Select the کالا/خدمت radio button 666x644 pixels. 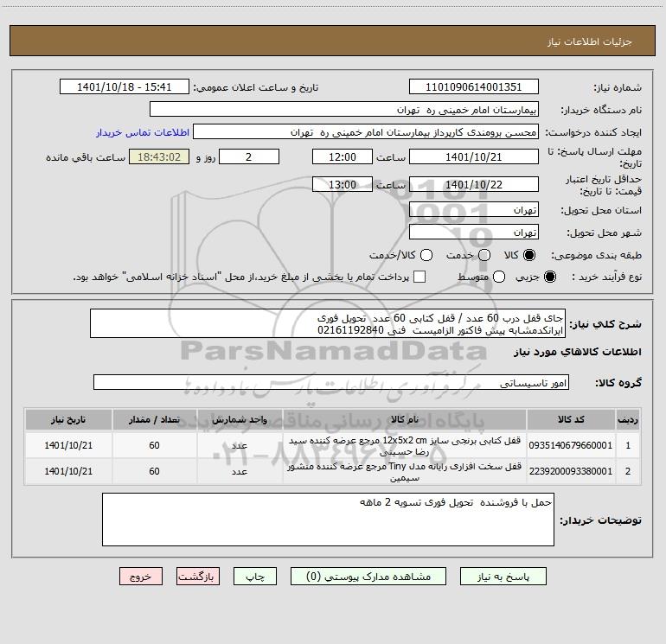426,255
